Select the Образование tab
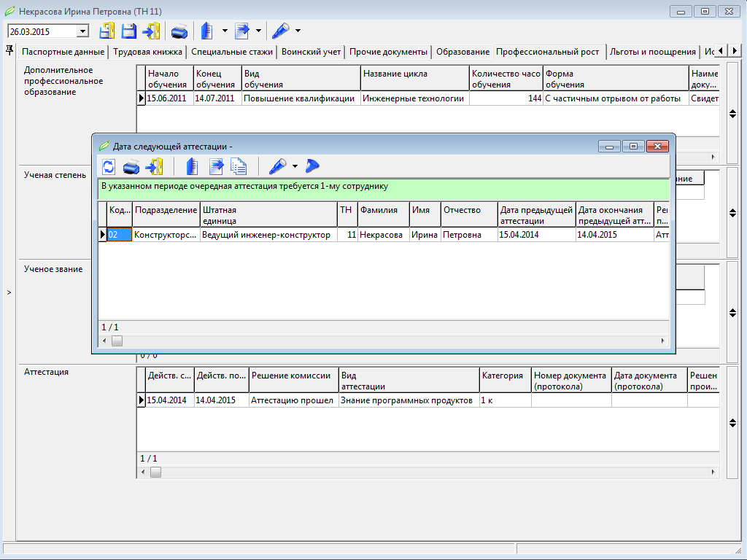Screen dimensions: 747x560 [x=462, y=52]
